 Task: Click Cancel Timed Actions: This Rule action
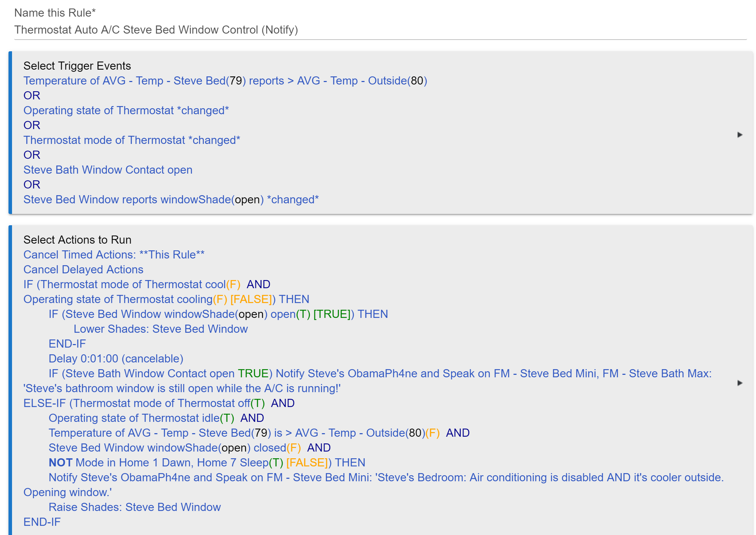(x=114, y=255)
